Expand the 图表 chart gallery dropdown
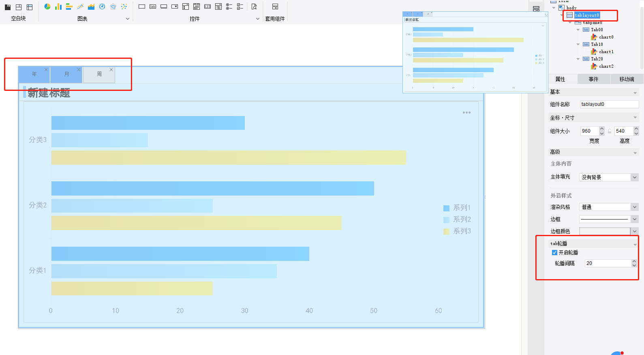This screenshot has width=644, height=355. coord(127,19)
